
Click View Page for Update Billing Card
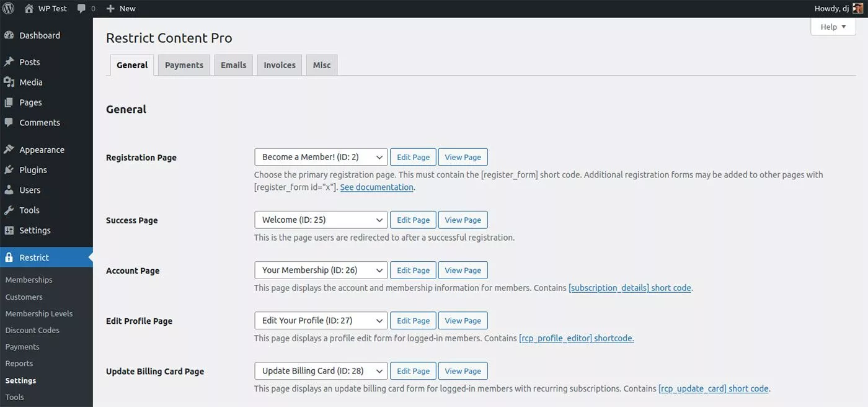click(463, 371)
